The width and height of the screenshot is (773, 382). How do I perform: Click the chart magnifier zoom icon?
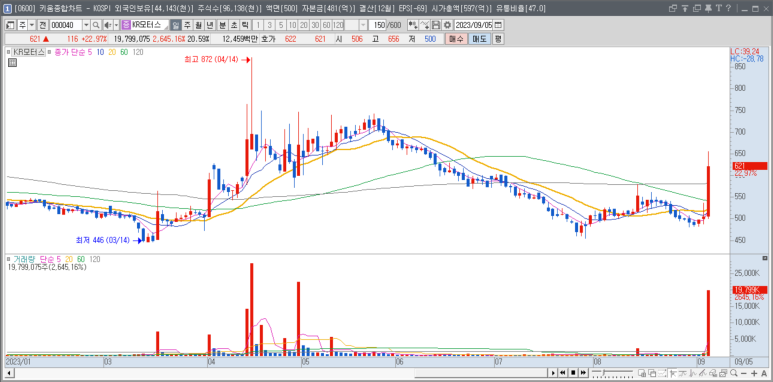pyautogui.click(x=734, y=373)
